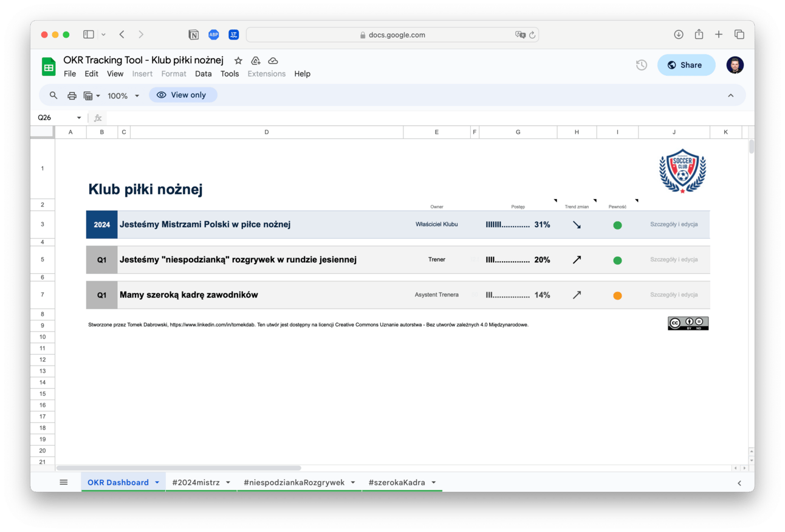Go back with Safari's back arrow
This screenshot has width=785, height=532.
[122, 35]
